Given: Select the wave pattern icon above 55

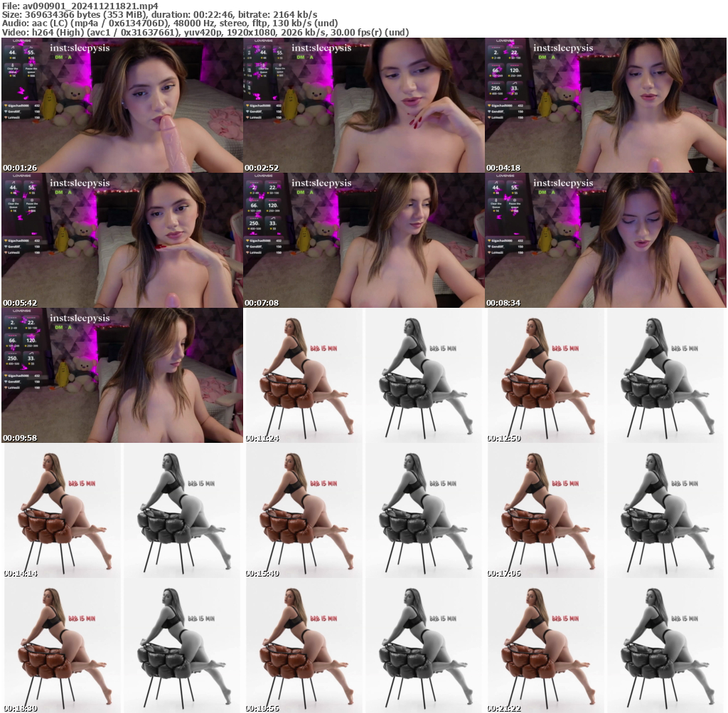Looking at the screenshot, I should (x=30, y=48).
